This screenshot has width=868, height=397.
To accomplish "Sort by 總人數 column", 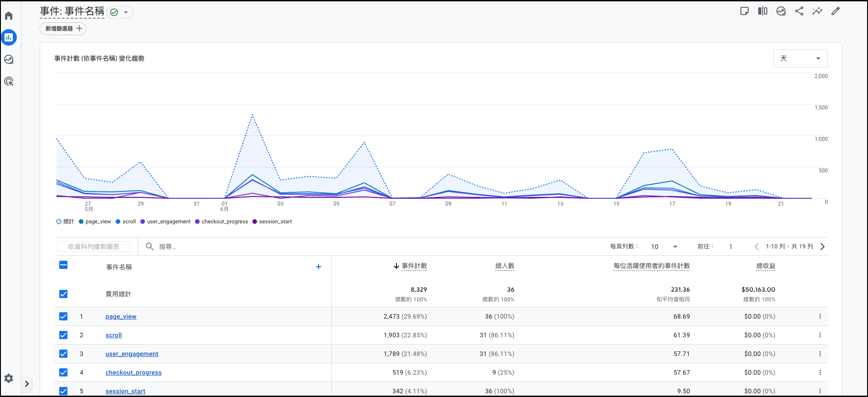I will pos(504,266).
